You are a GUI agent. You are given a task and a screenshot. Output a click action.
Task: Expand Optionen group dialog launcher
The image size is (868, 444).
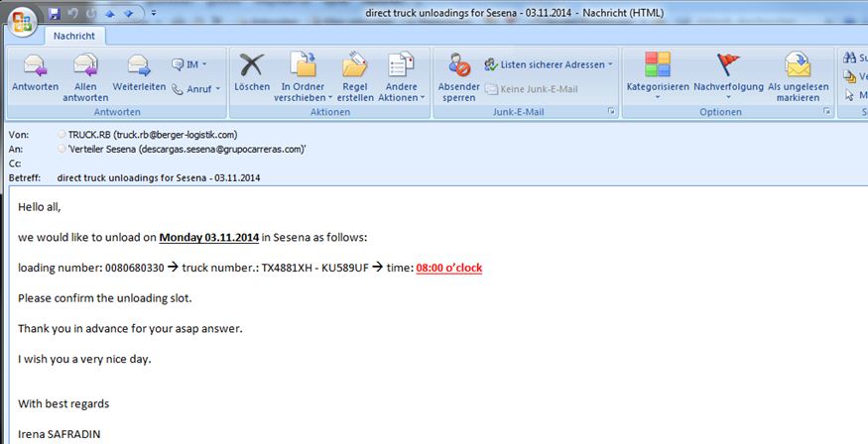827,112
